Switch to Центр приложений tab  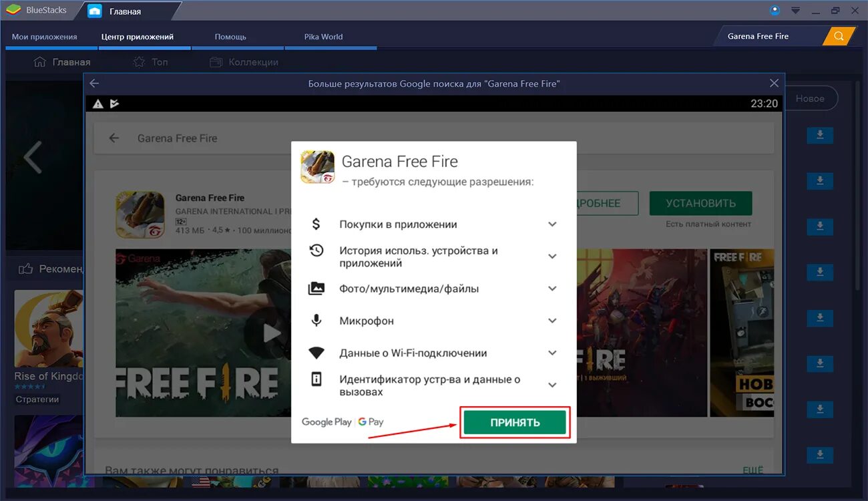138,37
